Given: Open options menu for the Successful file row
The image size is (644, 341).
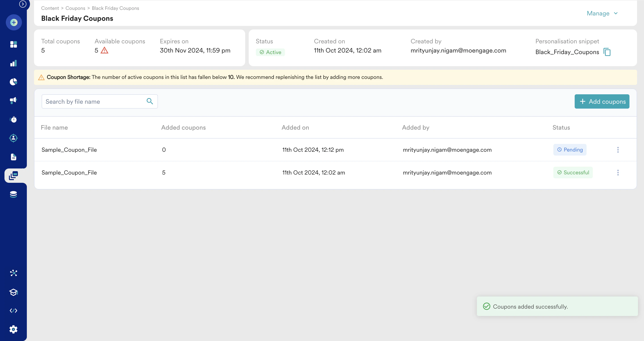Looking at the screenshot, I should [x=618, y=172].
